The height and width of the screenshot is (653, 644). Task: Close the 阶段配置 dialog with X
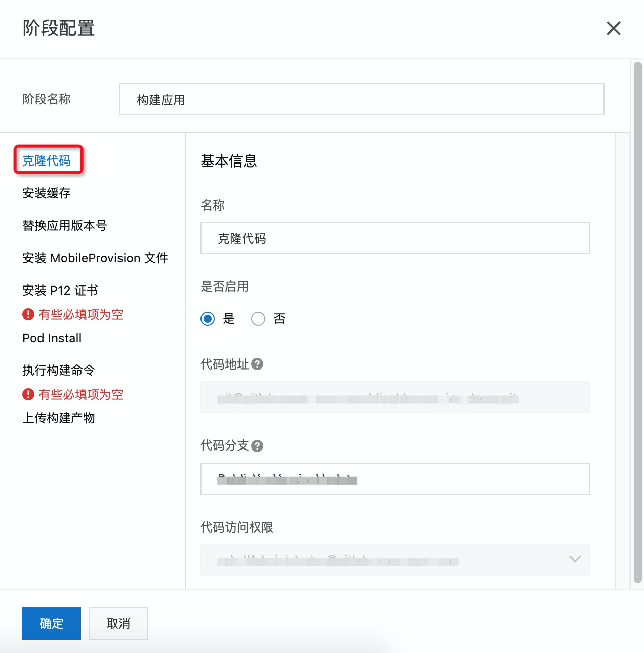613,28
